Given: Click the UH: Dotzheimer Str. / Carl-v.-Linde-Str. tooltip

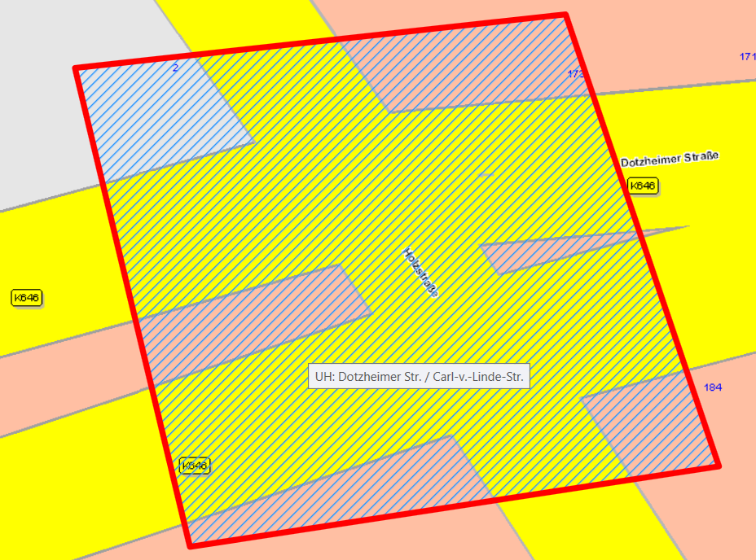Looking at the screenshot, I should 419,377.
